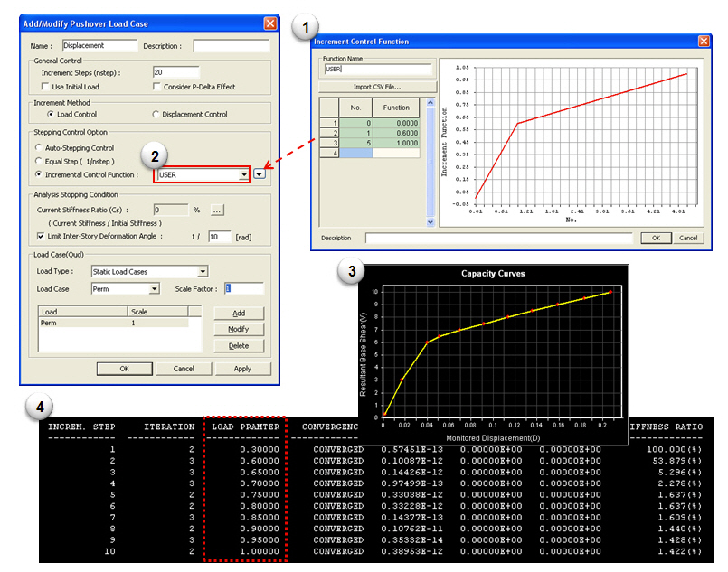Image resolution: width=728 pixels, height=572 pixels.
Task: Open the Incremental Control Function USER dropdown
Action: click(x=243, y=174)
